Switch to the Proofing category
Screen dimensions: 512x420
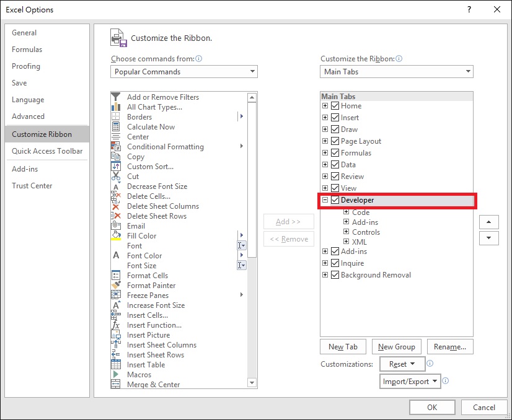25,66
